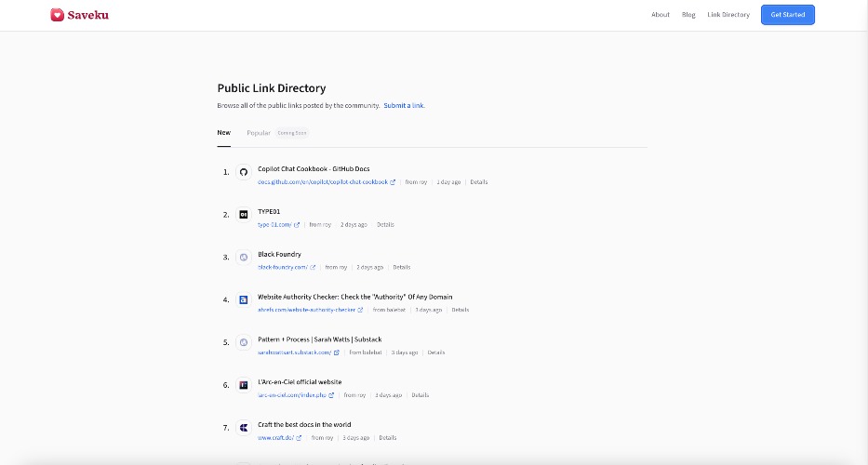
Task: Follow the Submit a link hyperlink
Action: [x=404, y=106]
